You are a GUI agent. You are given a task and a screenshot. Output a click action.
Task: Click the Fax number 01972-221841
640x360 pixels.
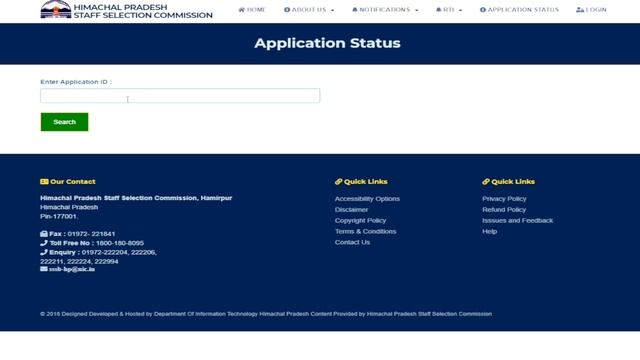(91, 234)
